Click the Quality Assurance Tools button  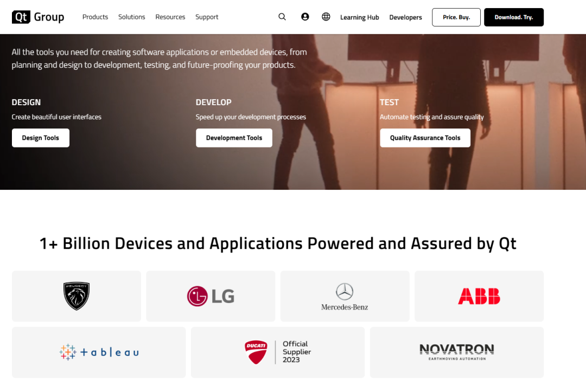[425, 138]
